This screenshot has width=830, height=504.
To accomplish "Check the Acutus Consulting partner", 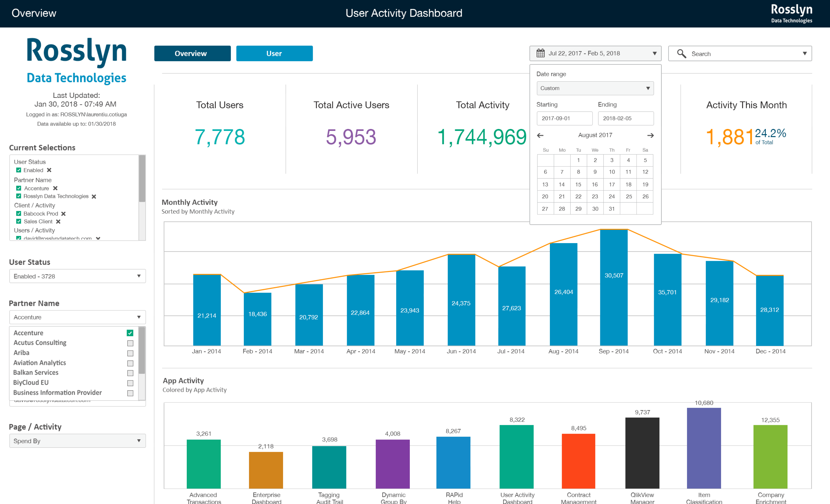I will tap(130, 343).
